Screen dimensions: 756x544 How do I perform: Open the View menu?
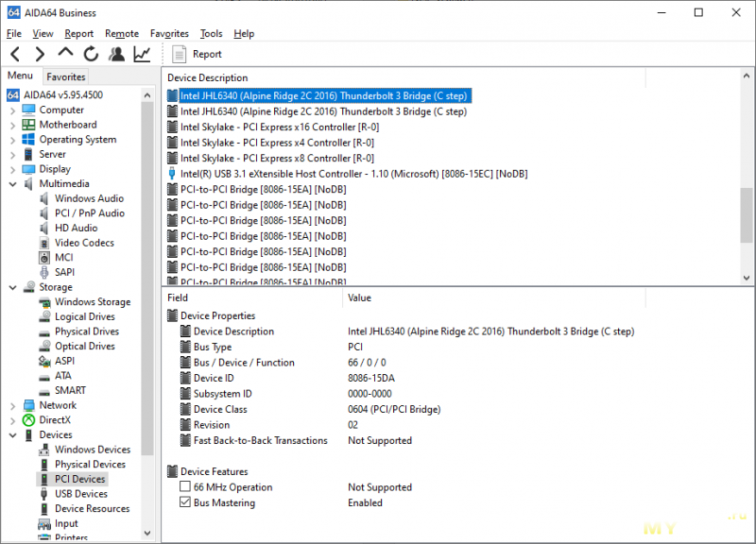(43, 33)
